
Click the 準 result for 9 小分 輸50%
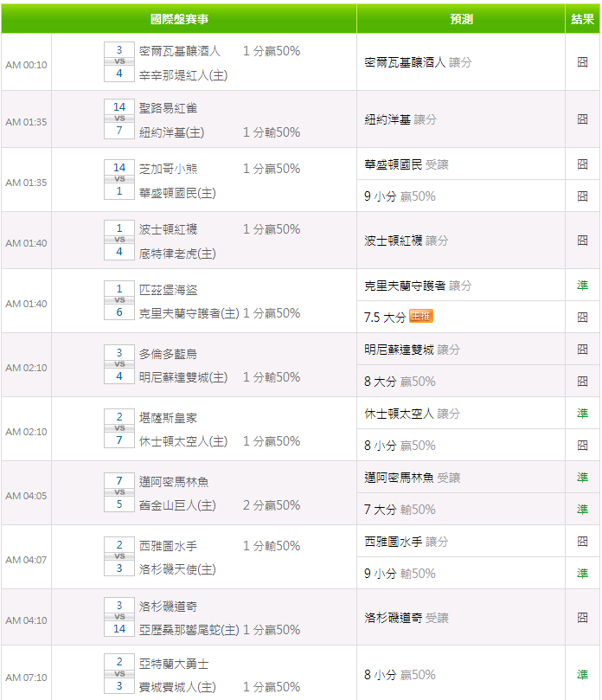tap(582, 573)
